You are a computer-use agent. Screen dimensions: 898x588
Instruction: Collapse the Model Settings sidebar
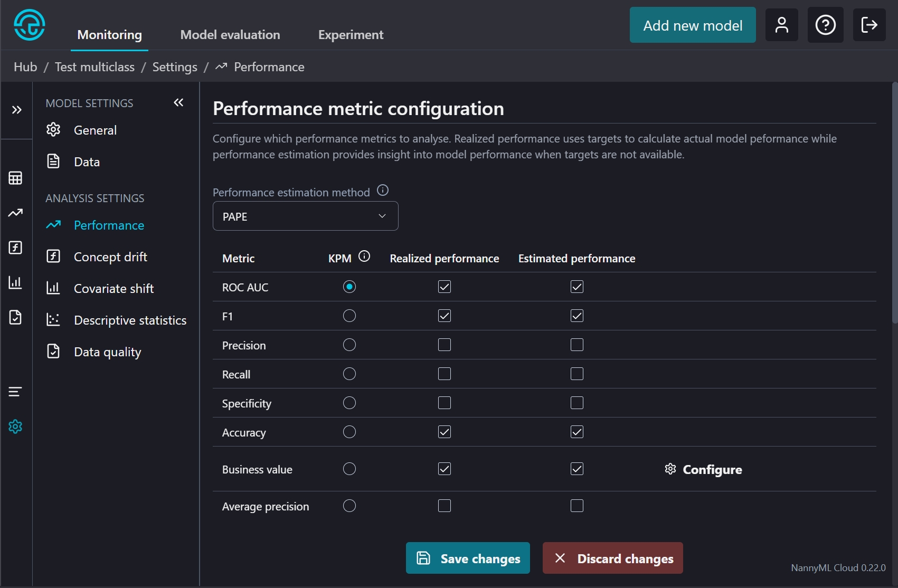pyautogui.click(x=178, y=102)
